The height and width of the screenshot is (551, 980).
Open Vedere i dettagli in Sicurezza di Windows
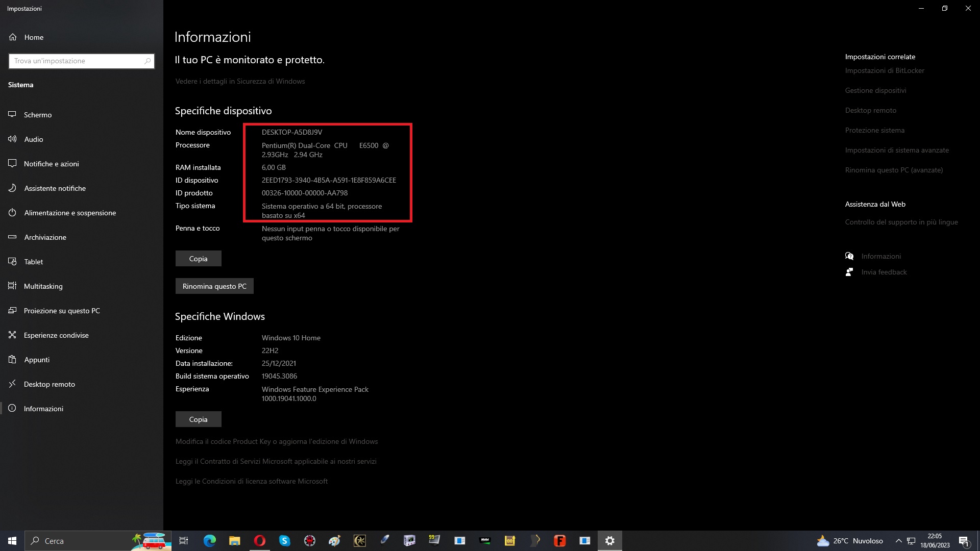click(x=240, y=81)
